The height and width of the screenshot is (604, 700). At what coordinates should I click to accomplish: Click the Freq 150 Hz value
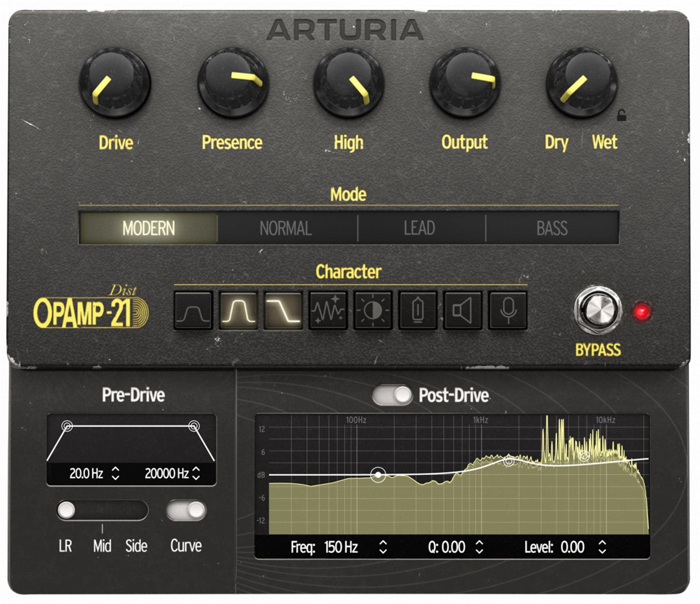[341, 547]
